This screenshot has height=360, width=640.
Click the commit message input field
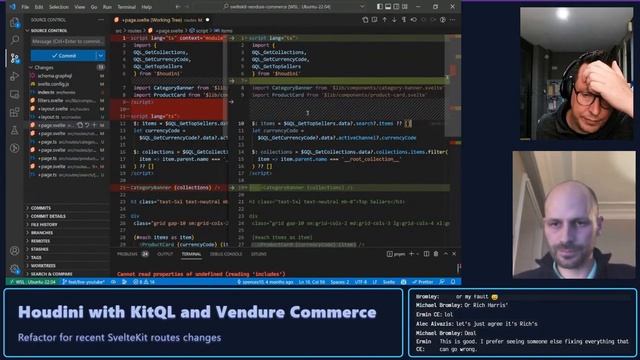(x=68, y=41)
